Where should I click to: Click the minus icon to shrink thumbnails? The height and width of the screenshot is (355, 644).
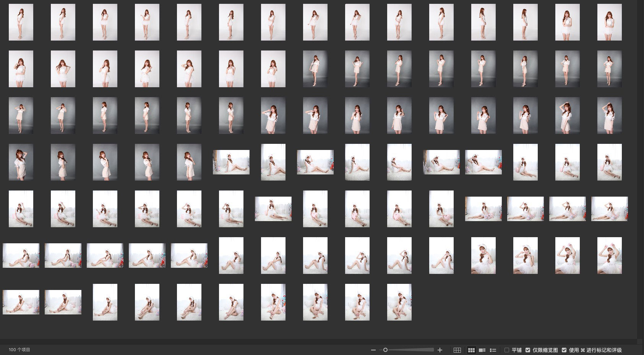(373, 350)
